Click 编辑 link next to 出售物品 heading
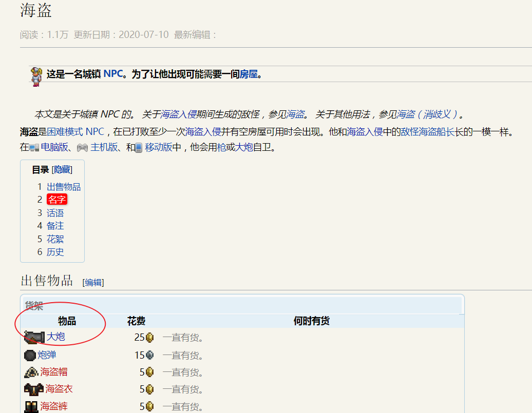The image size is (532, 413). tap(93, 282)
